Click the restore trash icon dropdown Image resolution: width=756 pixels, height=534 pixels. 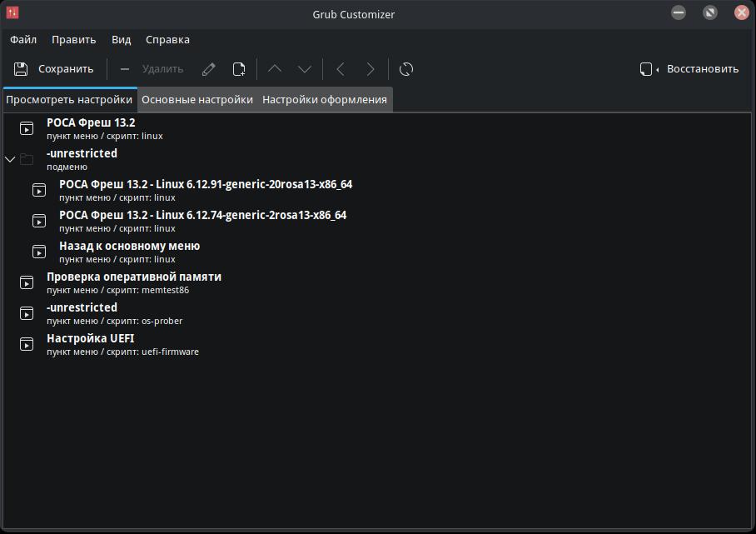pyautogui.click(x=649, y=69)
